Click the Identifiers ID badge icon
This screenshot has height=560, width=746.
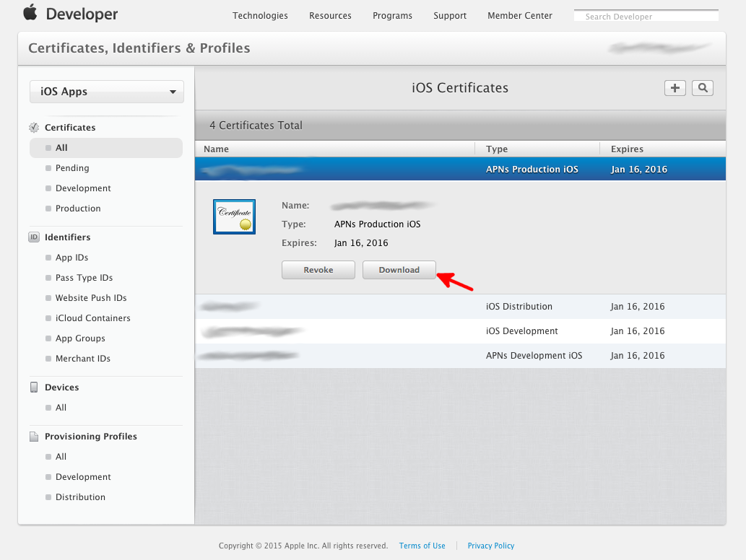point(34,237)
